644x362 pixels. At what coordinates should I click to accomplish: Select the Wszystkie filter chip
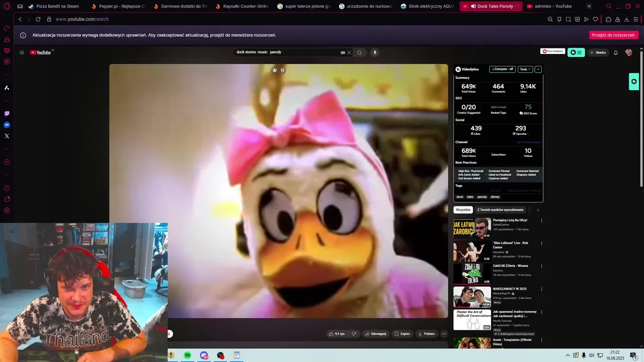pyautogui.click(x=463, y=210)
